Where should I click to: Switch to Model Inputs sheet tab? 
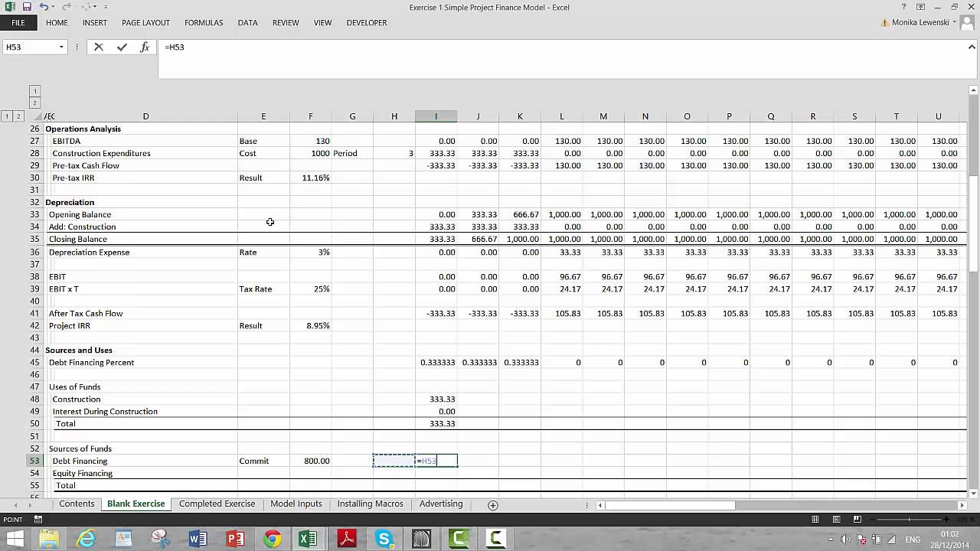(296, 504)
